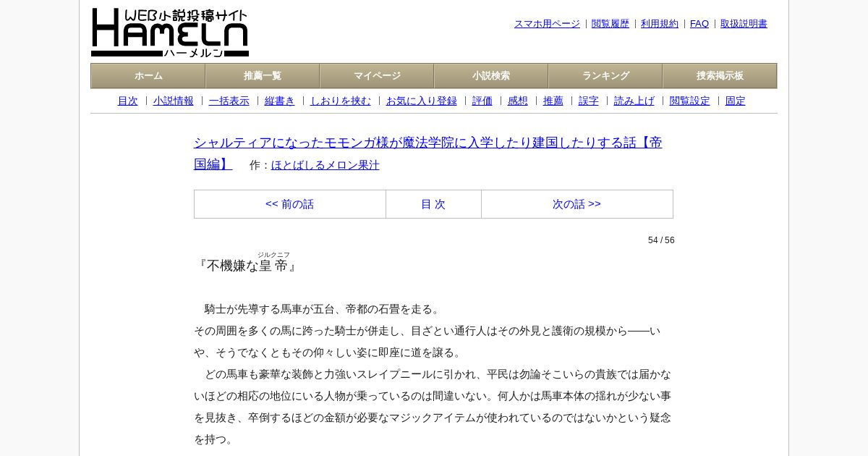
Task: Switch to 縦書き display
Action: 280,101
